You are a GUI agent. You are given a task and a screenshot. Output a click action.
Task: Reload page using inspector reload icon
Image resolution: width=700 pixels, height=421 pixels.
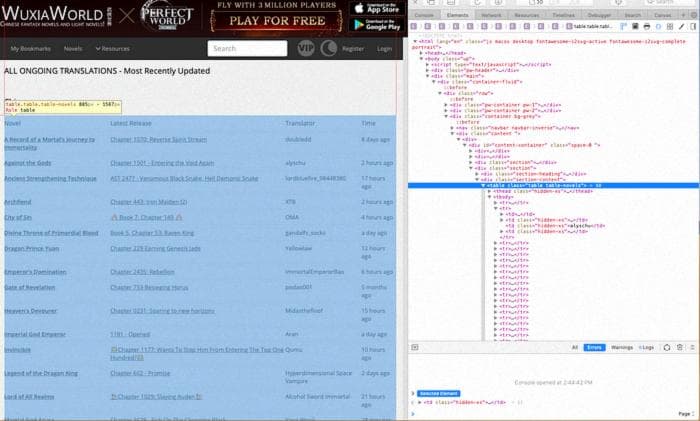coord(477,2)
